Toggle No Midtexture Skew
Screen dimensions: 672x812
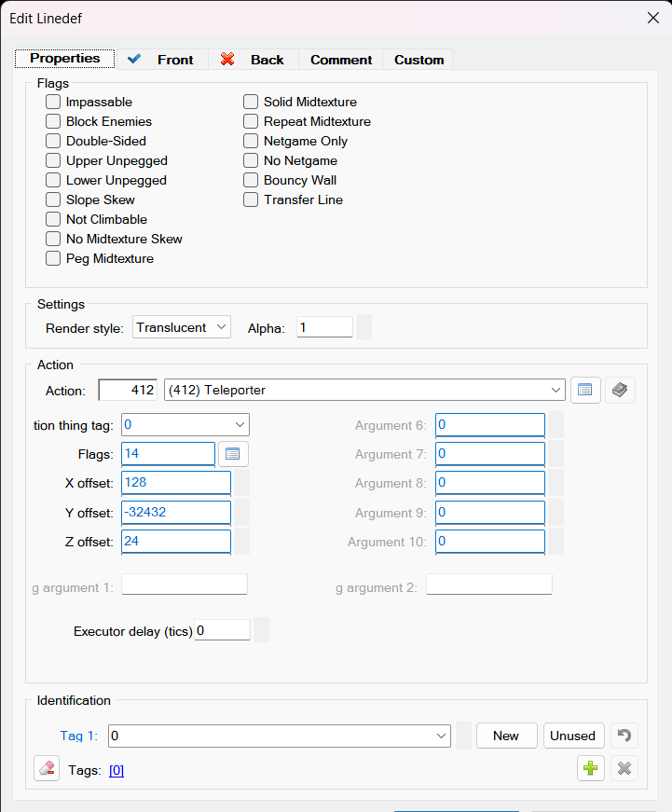[53, 239]
